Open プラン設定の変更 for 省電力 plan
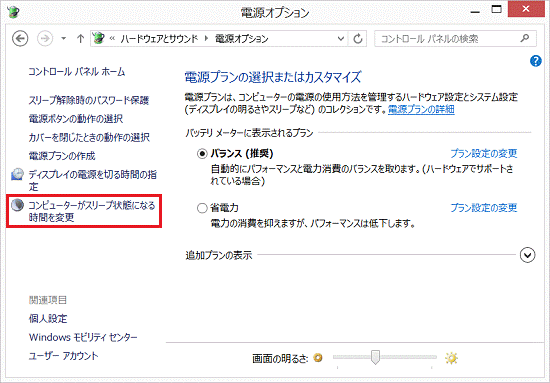Screen dimensions: 550x383 pos(484,208)
